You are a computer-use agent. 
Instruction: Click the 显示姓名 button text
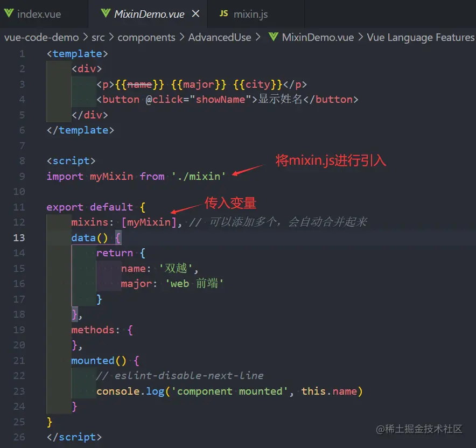pyautogui.click(x=280, y=99)
